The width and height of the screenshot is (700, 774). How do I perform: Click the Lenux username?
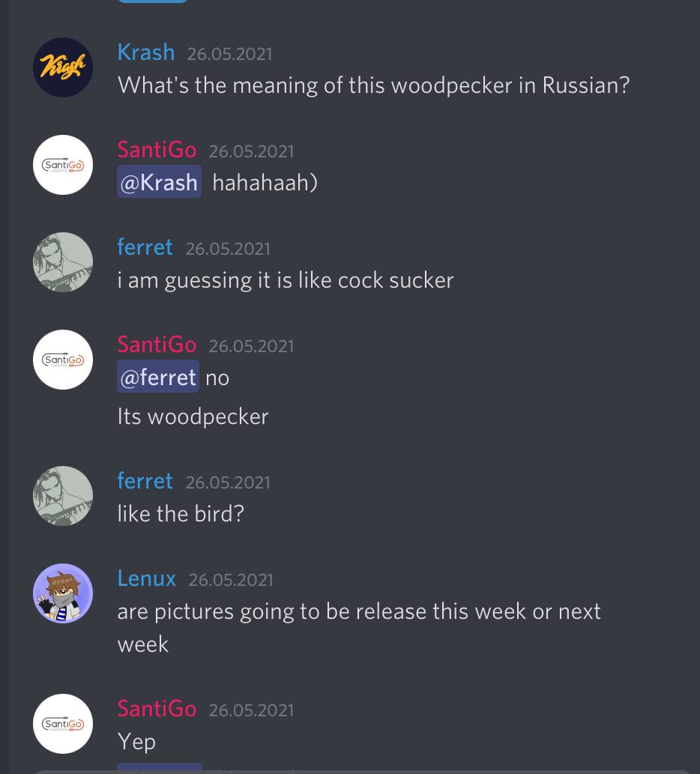pyautogui.click(x=147, y=578)
